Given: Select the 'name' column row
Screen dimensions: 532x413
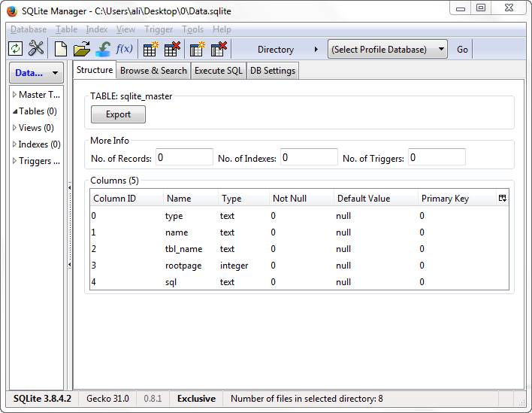Looking at the screenshot, I should [299, 232].
